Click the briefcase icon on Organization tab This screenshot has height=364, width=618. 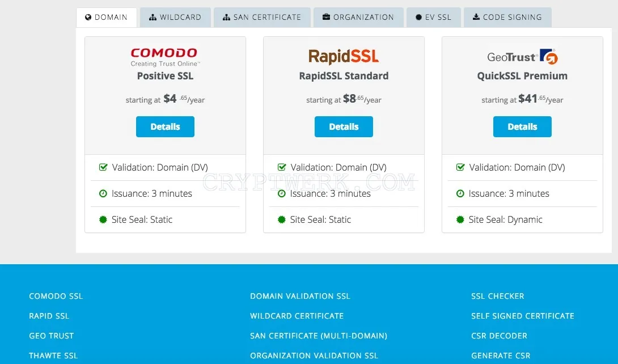pyautogui.click(x=327, y=17)
